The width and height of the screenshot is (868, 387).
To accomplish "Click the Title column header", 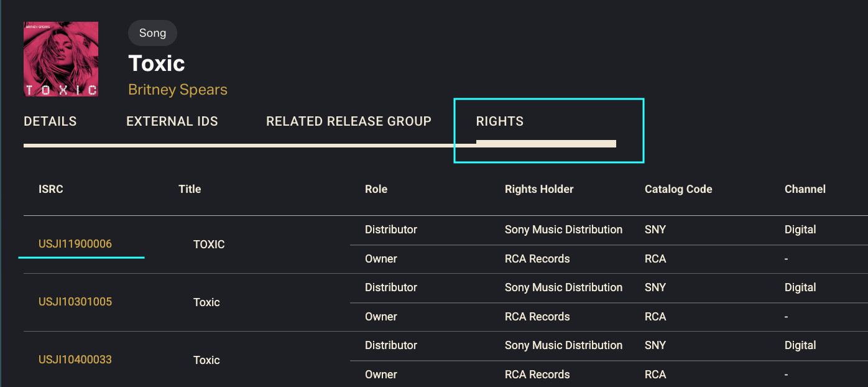I will [190, 189].
